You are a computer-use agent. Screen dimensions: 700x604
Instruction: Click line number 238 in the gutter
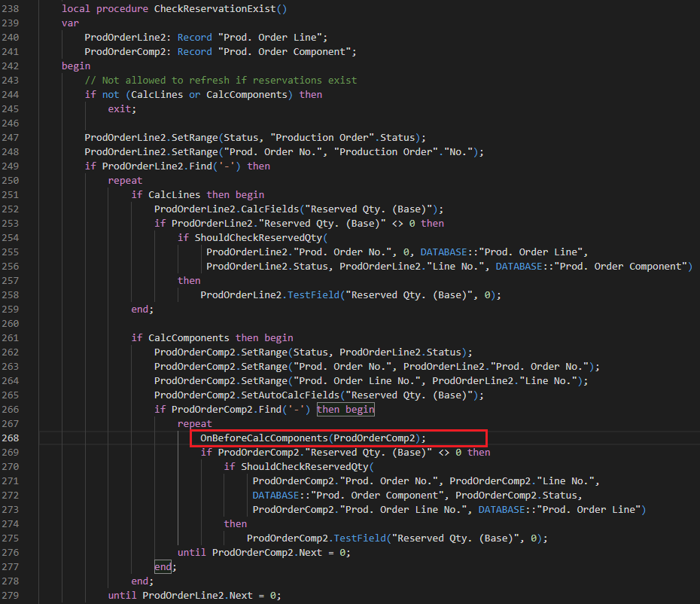point(11,8)
